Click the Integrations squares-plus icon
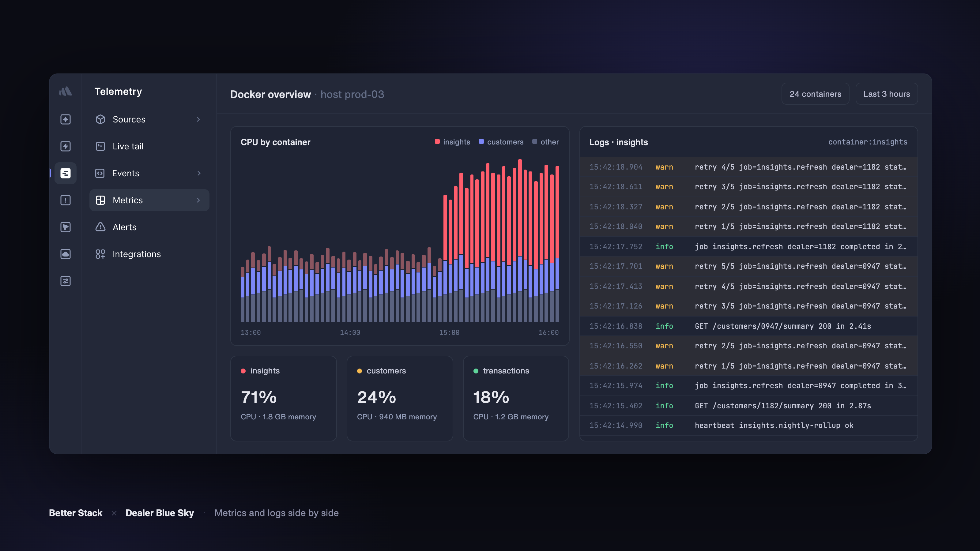 100,254
